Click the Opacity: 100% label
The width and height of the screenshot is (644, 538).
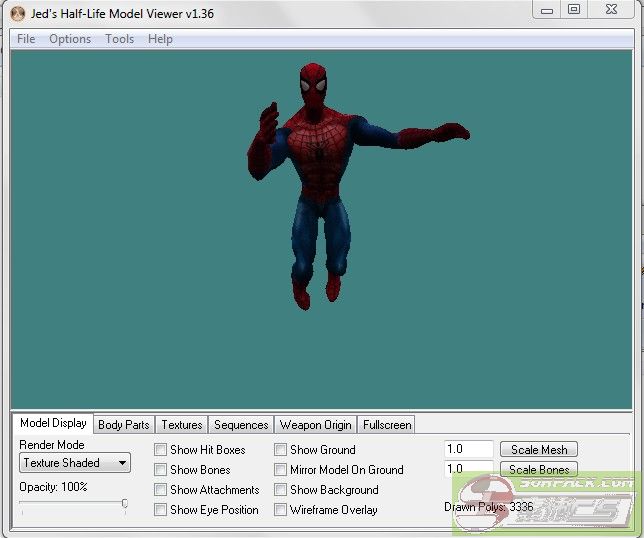(53, 487)
